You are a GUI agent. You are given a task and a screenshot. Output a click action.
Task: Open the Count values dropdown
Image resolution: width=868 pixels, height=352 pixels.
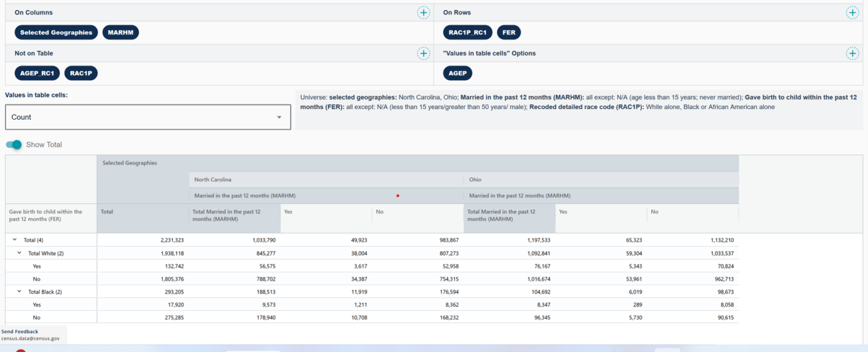coord(148,117)
